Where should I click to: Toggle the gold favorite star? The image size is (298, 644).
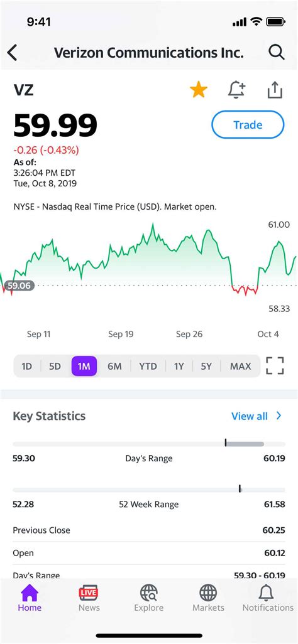click(x=199, y=90)
